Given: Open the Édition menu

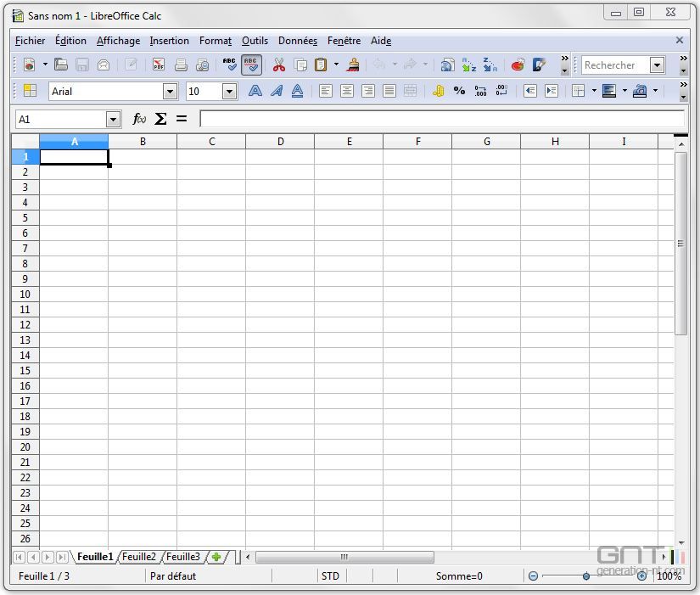Looking at the screenshot, I should click(x=70, y=41).
